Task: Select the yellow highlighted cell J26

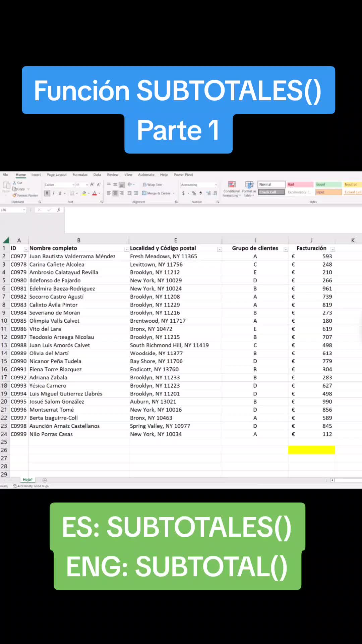Action: 311,450
